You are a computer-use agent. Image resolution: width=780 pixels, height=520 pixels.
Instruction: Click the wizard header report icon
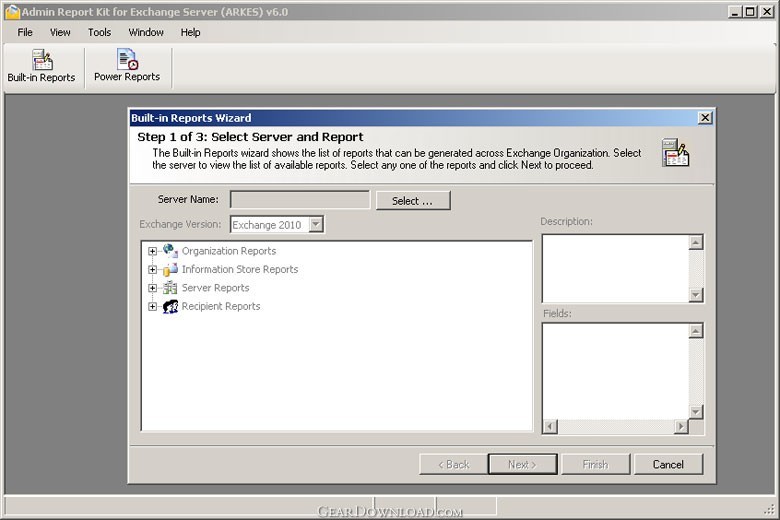tap(675, 152)
